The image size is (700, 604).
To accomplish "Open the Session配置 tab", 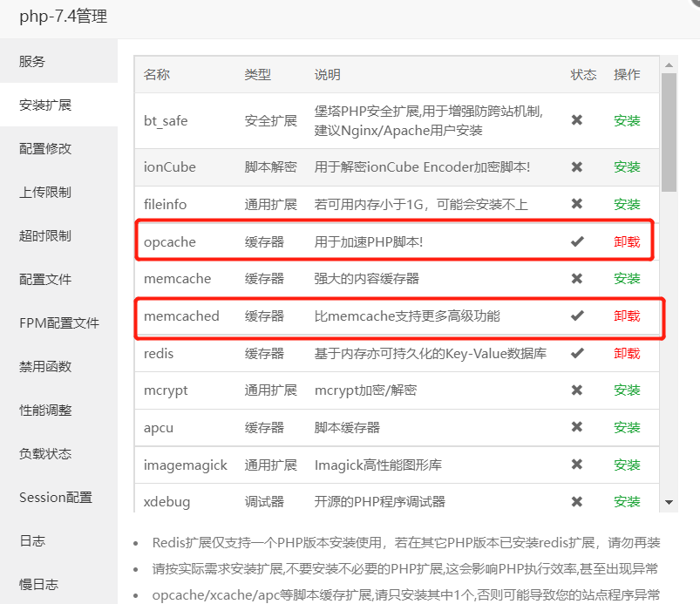I will click(58, 498).
